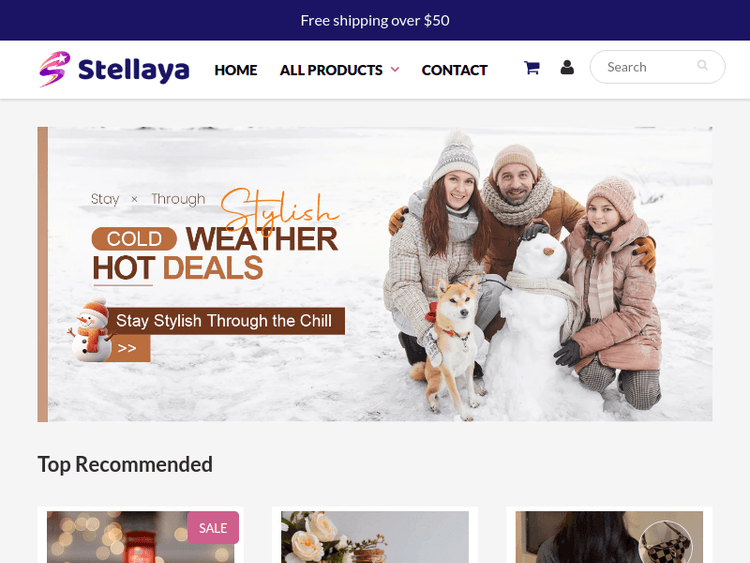Go to the Home menu item
The height and width of the screenshot is (563, 750).
point(235,70)
